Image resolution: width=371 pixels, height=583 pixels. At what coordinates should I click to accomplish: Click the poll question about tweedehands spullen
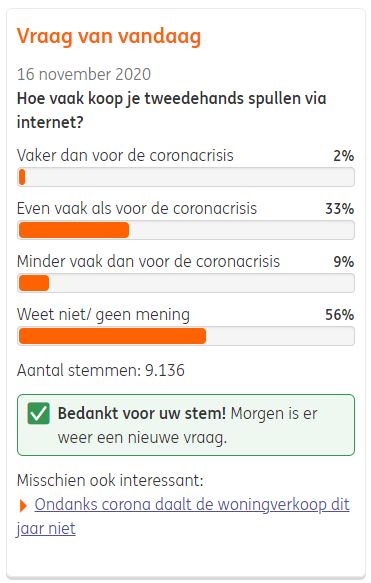pyautogui.click(x=172, y=110)
